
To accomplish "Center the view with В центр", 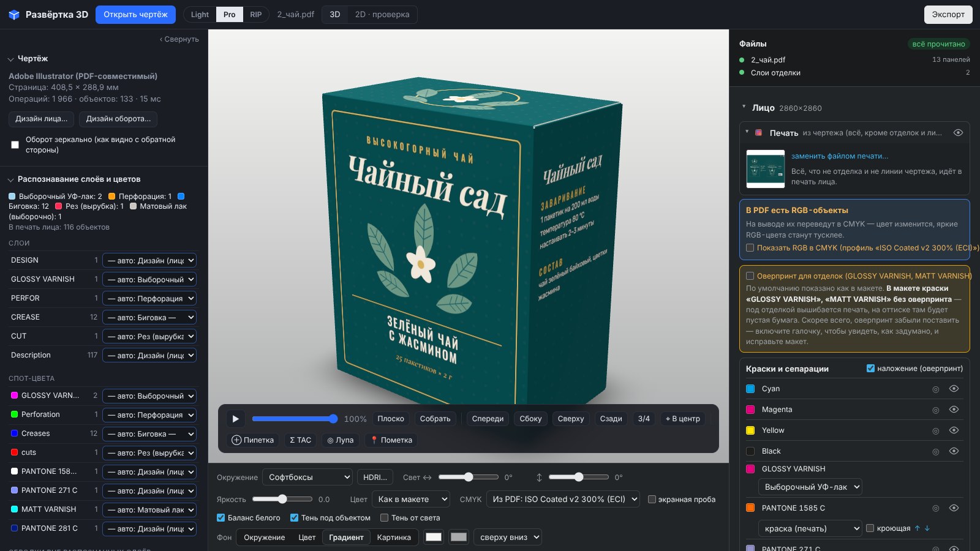I will coord(682,419).
